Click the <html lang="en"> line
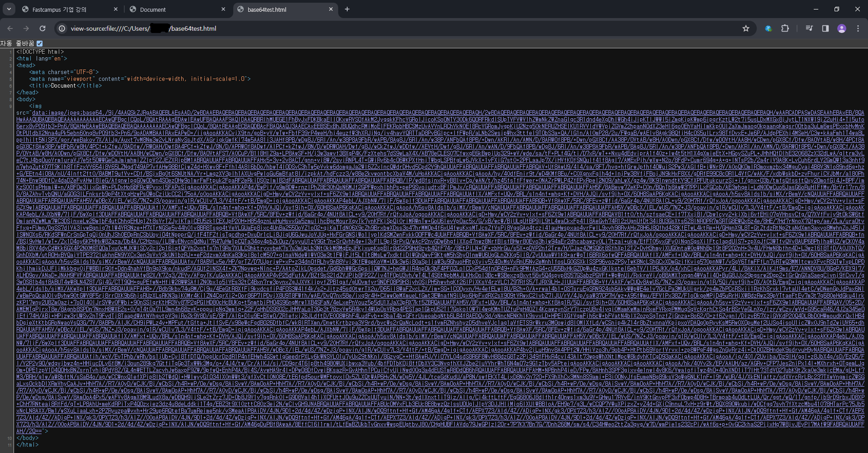The width and height of the screenshot is (868, 453). [42, 59]
